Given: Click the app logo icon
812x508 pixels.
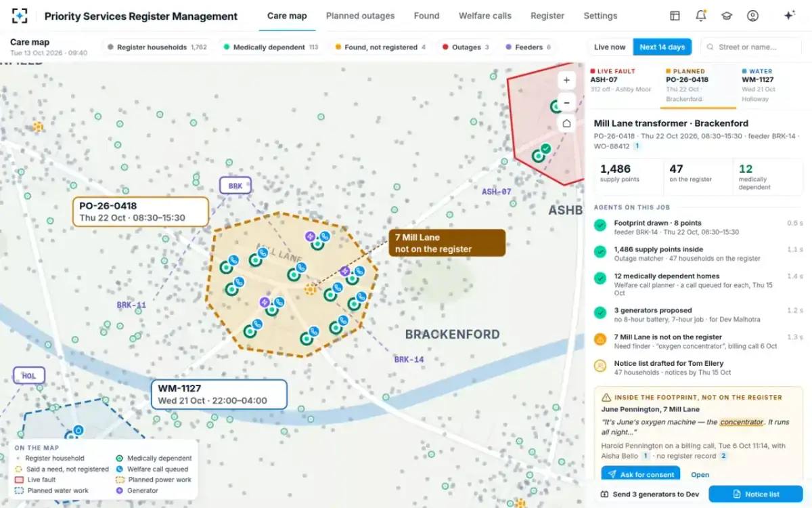Looking at the screenshot, I should tap(20, 16).
